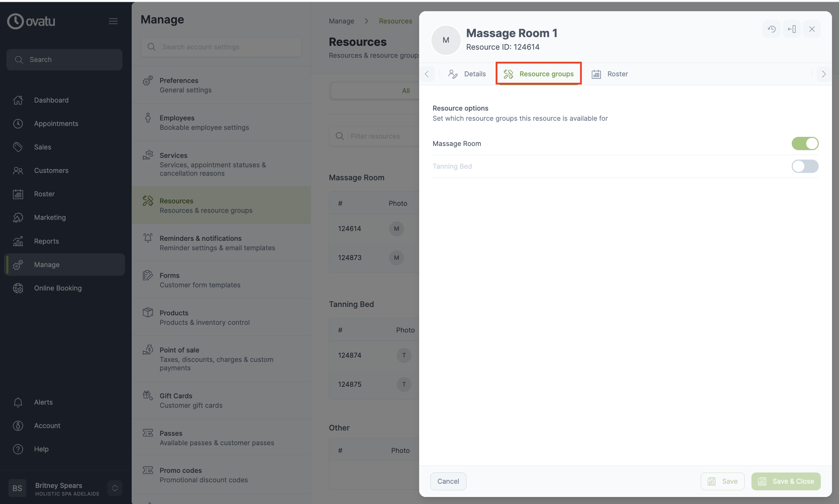Image resolution: width=839 pixels, height=504 pixels.
Task: Click the history/audit icon on the modal
Action: [771, 29]
